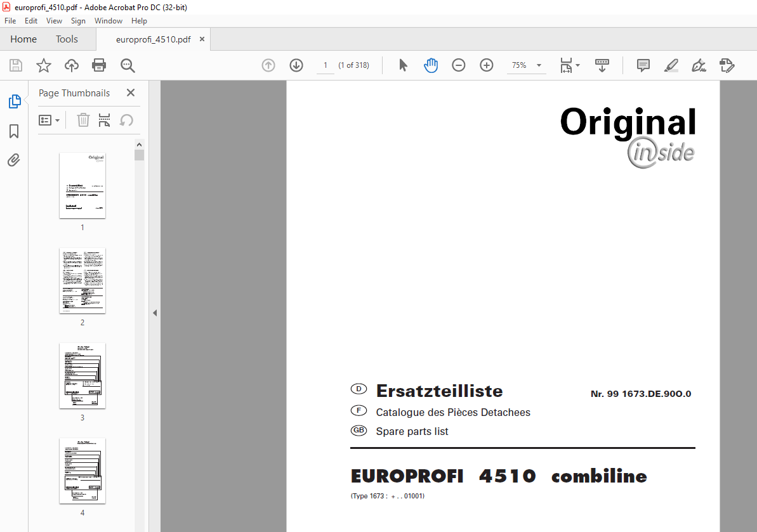Image resolution: width=757 pixels, height=532 pixels.
Task: Open the thumbnails options menu dropdown
Action: (x=49, y=120)
